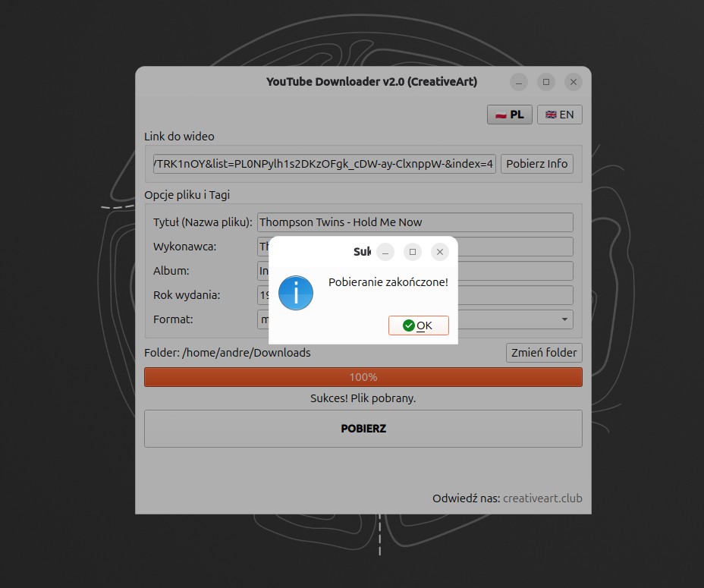Screen dimensions: 704x588
Task: Click into the Album text field
Action: point(516,271)
